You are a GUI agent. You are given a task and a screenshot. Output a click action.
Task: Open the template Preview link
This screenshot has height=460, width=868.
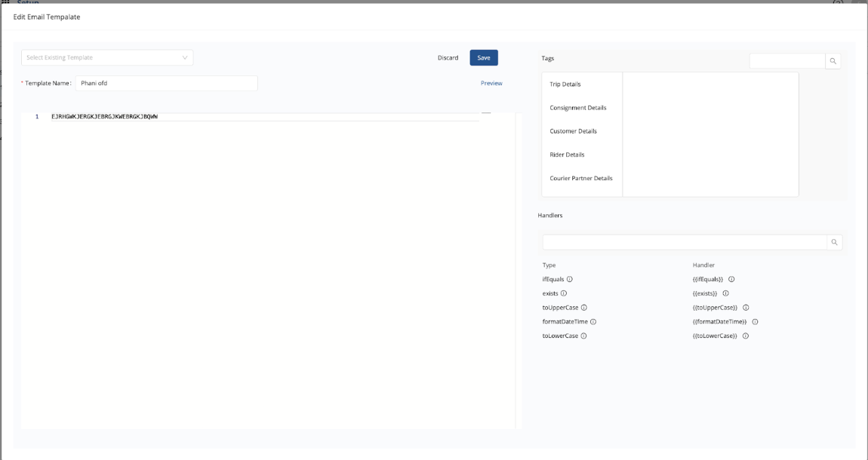pyautogui.click(x=491, y=83)
